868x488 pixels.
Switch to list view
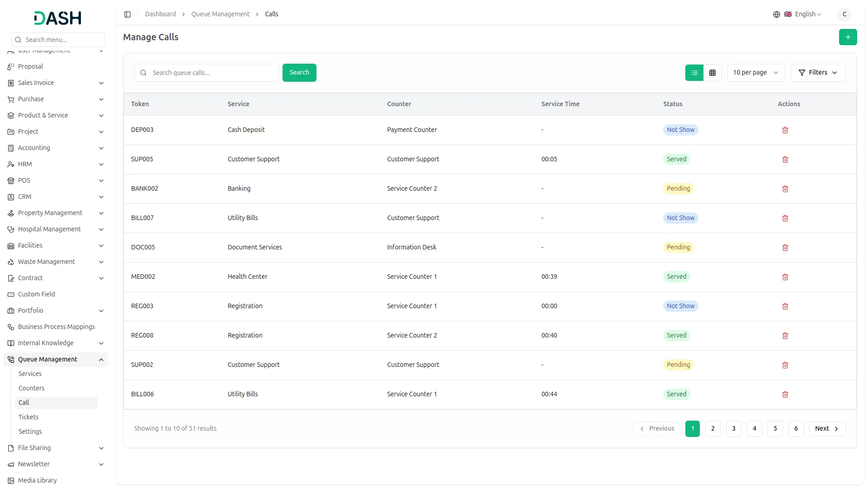click(x=694, y=73)
